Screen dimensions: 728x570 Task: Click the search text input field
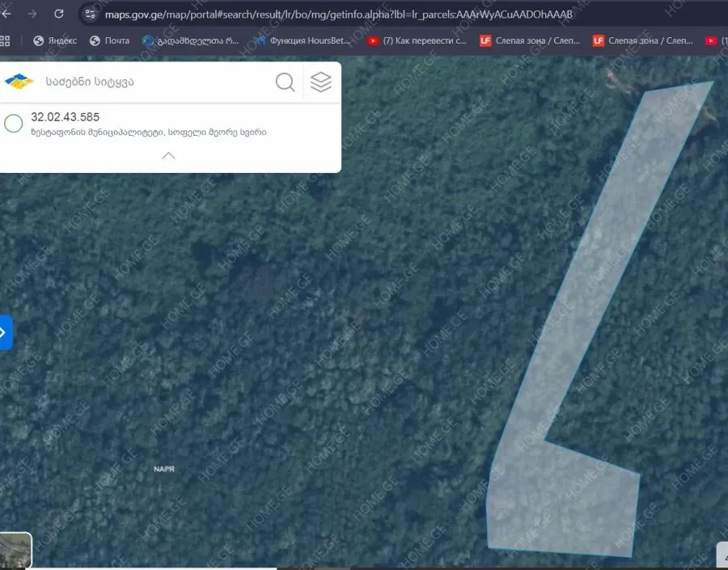[154, 82]
